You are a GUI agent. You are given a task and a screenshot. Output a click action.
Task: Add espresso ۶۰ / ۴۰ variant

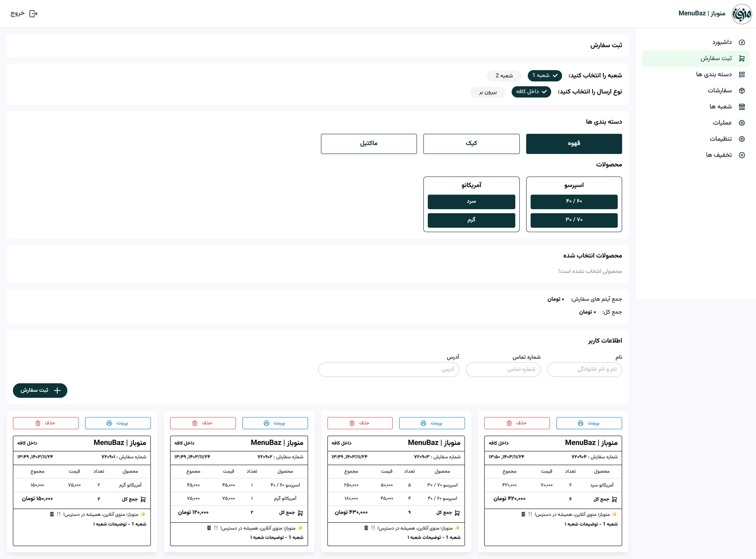click(574, 201)
